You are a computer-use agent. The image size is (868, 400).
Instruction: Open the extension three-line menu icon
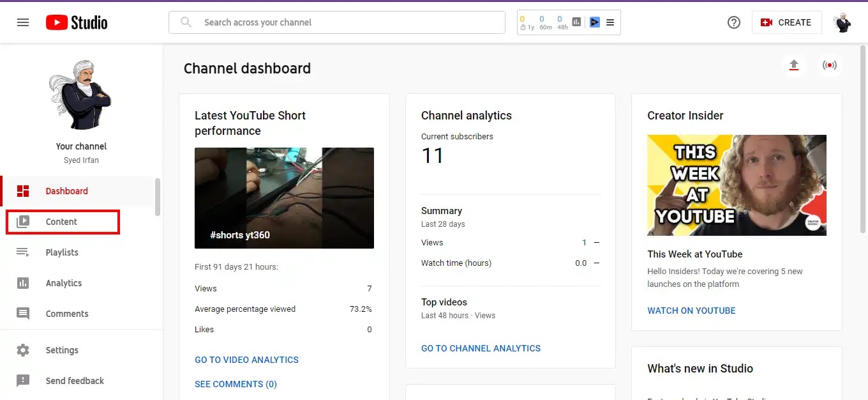pyautogui.click(x=610, y=22)
